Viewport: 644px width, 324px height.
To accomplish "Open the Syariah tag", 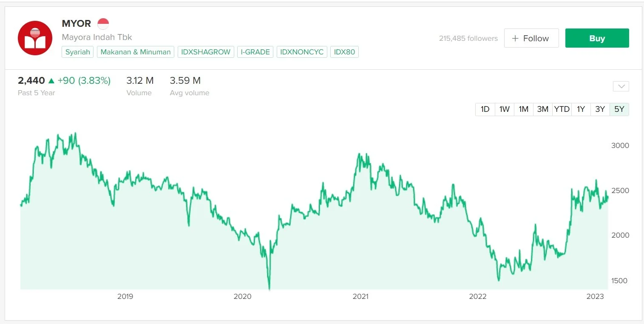I will 78,52.
